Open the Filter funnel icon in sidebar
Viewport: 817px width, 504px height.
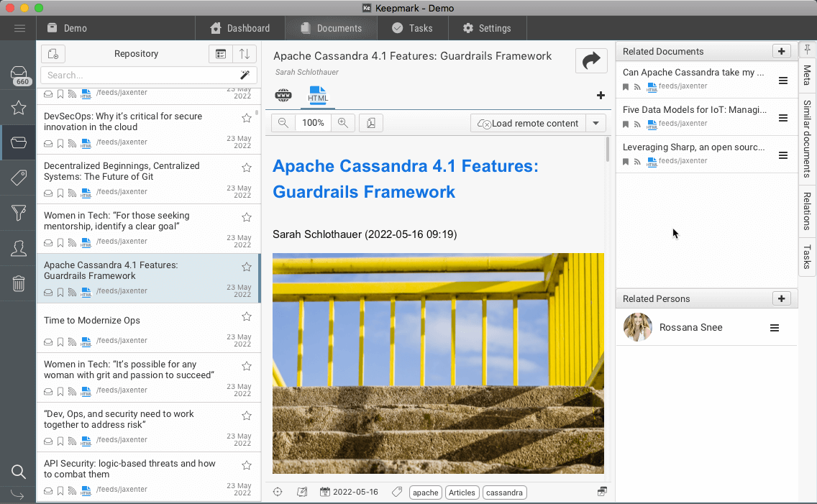click(x=19, y=213)
